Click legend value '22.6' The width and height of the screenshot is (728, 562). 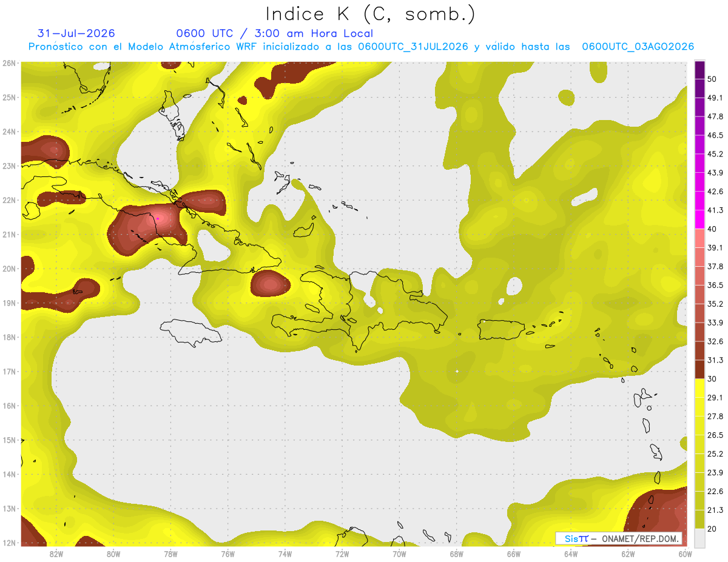point(715,491)
